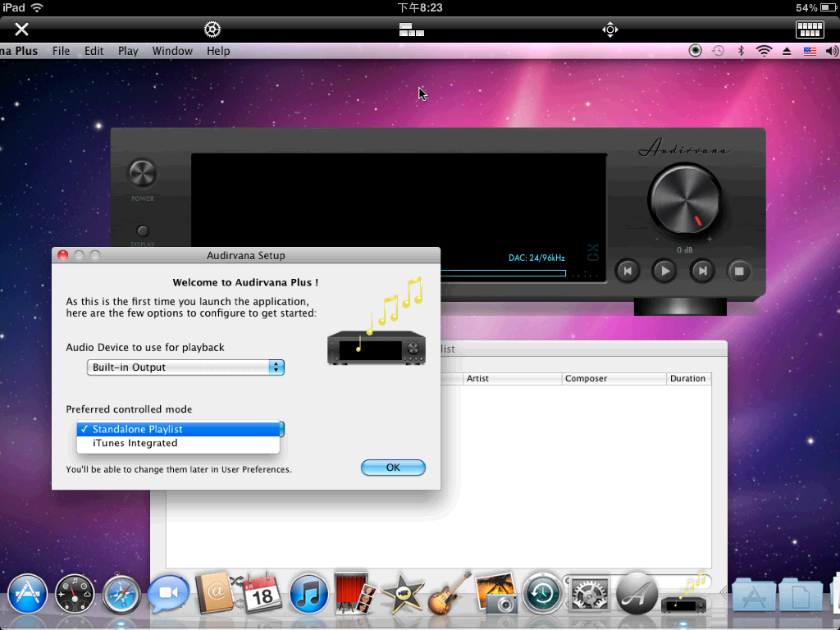Screen dimensions: 840x630
Task: Open System Preferences from the dock
Action: tap(589, 594)
